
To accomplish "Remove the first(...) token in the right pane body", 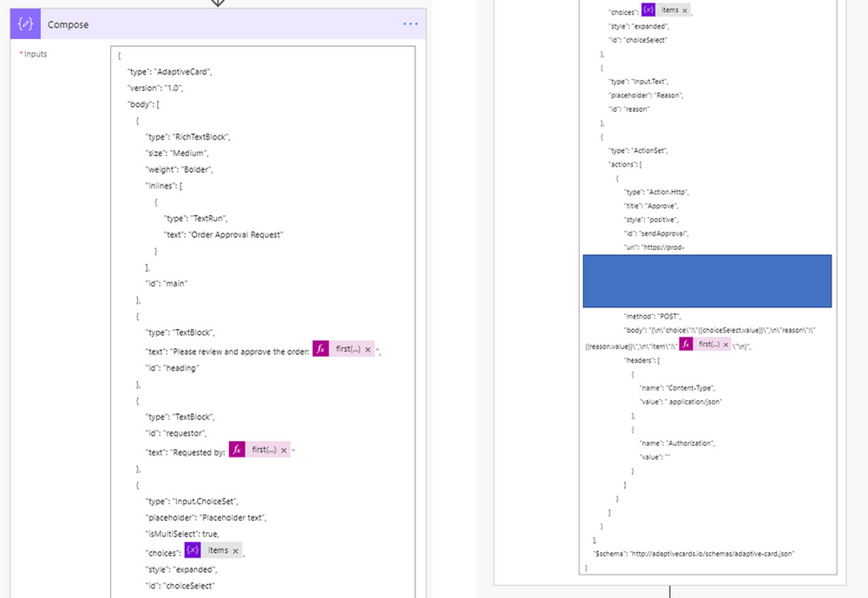I will point(725,345).
